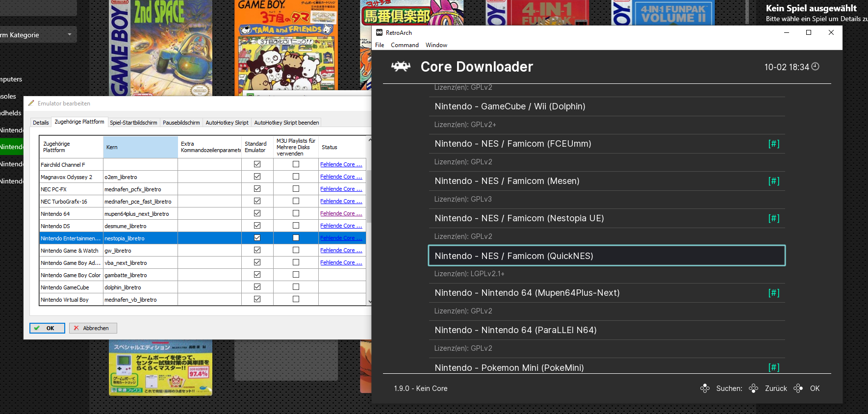Click [#] marker for NES Mesen core
The height and width of the screenshot is (414, 868).
(774, 181)
